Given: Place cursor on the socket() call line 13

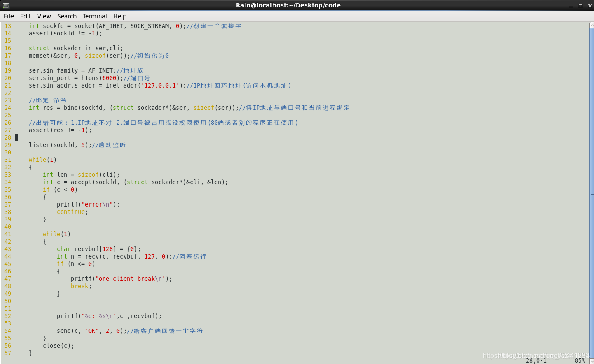Looking at the screenshot, I should click(x=87, y=26).
